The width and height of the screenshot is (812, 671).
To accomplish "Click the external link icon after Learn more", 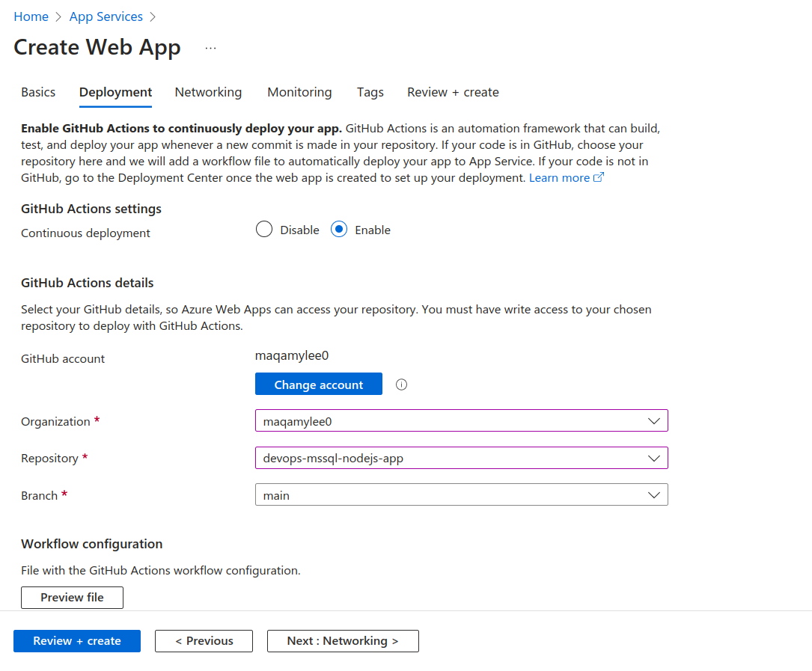I will coord(599,178).
